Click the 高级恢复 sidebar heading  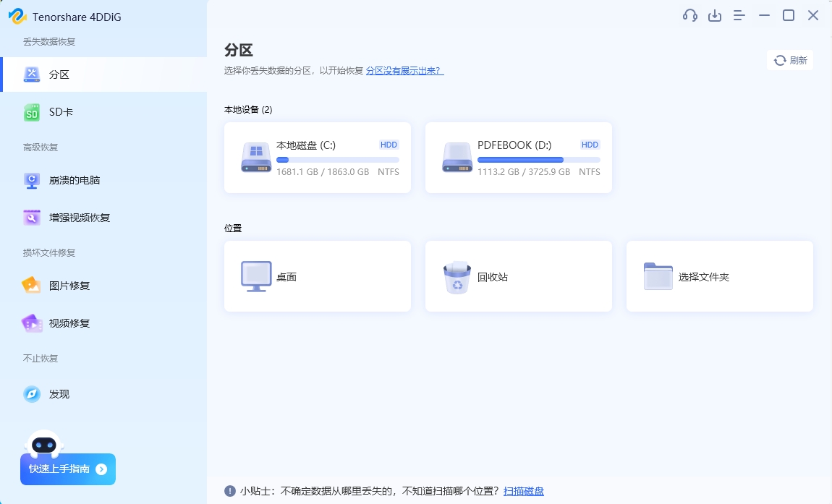click(41, 148)
